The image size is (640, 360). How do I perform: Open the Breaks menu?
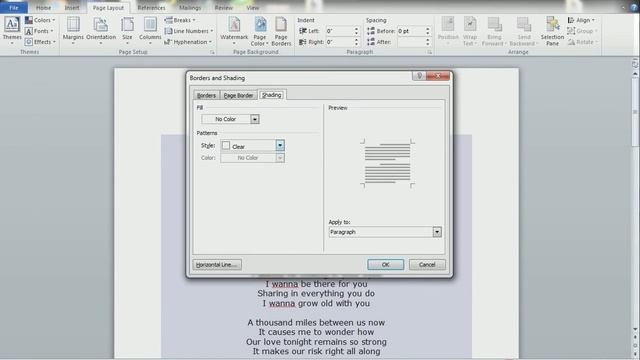(180, 20)
